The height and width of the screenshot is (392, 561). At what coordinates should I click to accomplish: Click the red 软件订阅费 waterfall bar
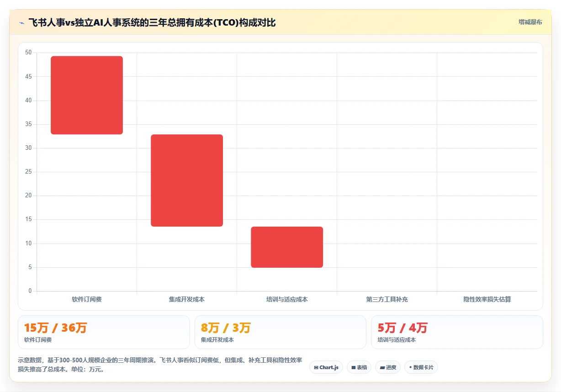(x=87, y=95)
